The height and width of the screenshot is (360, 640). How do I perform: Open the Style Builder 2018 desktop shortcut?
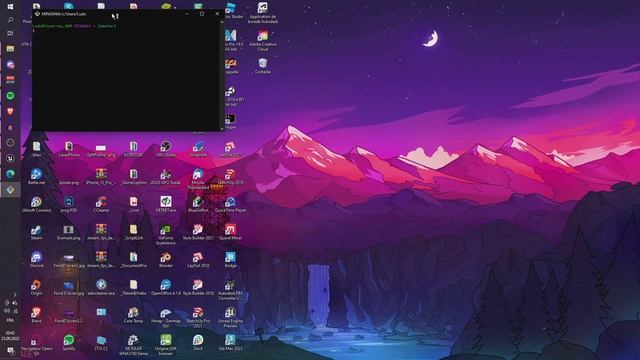198,287
